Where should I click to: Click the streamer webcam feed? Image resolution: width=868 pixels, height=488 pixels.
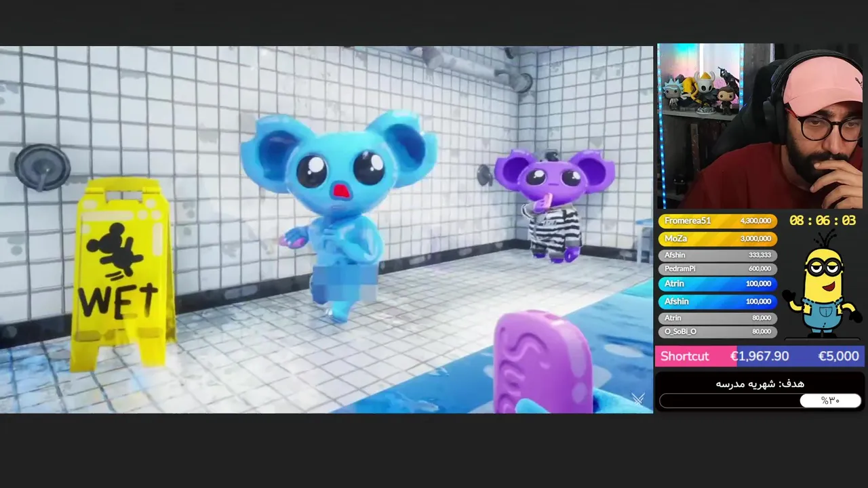tap(760, 127)
